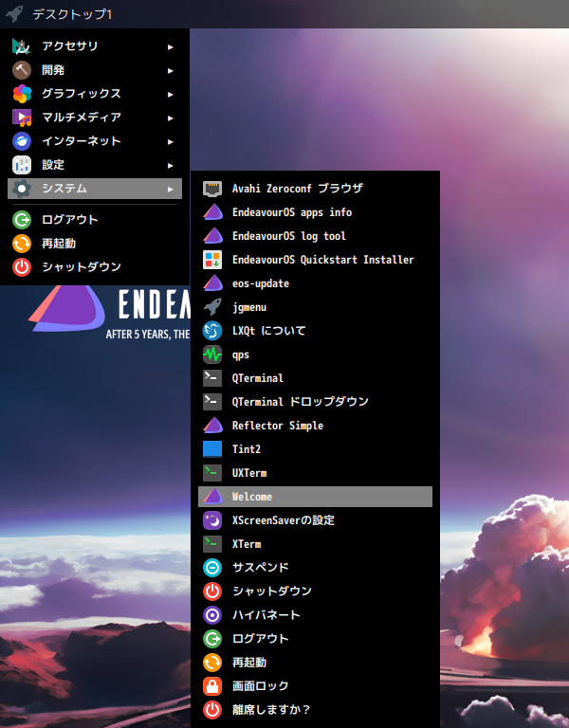Click the jgmenu rocket icon
569x728 pixels.
[212, 307]
